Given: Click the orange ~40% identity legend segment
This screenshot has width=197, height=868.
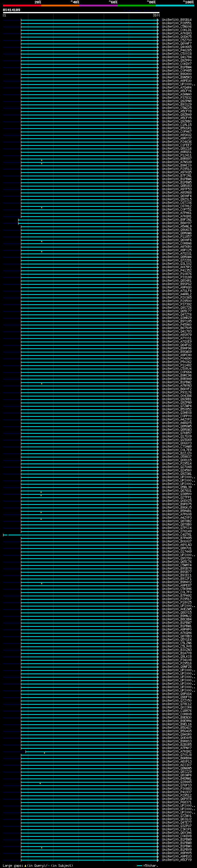Looking at the screenshot, I should 60,6.
